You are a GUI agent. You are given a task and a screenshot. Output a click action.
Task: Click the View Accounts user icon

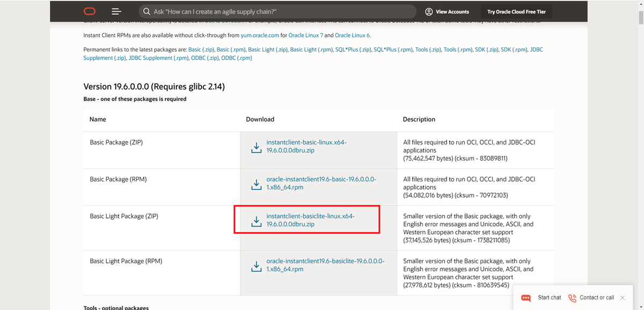[429, 11]
